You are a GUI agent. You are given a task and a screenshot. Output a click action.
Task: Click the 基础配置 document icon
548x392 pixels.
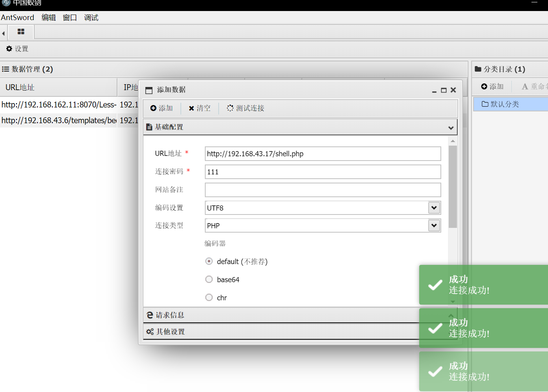click(x=149, y=127)
